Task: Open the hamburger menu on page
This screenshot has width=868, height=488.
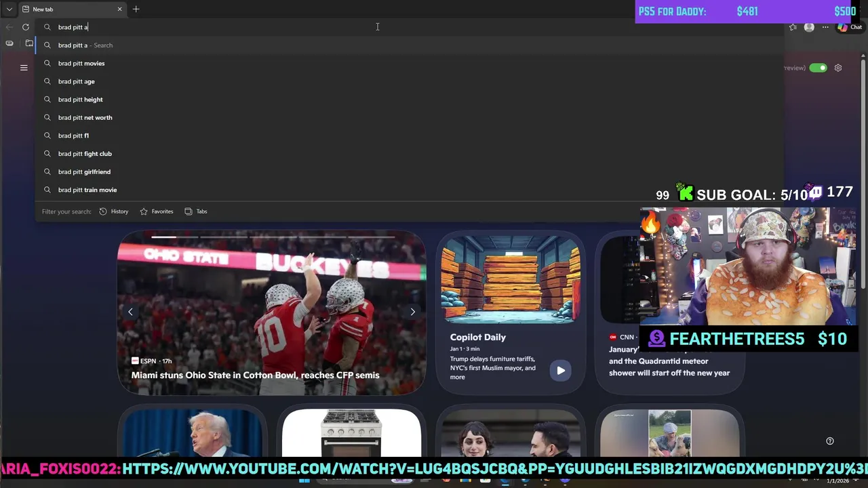Action: click(x=24, y=68)
